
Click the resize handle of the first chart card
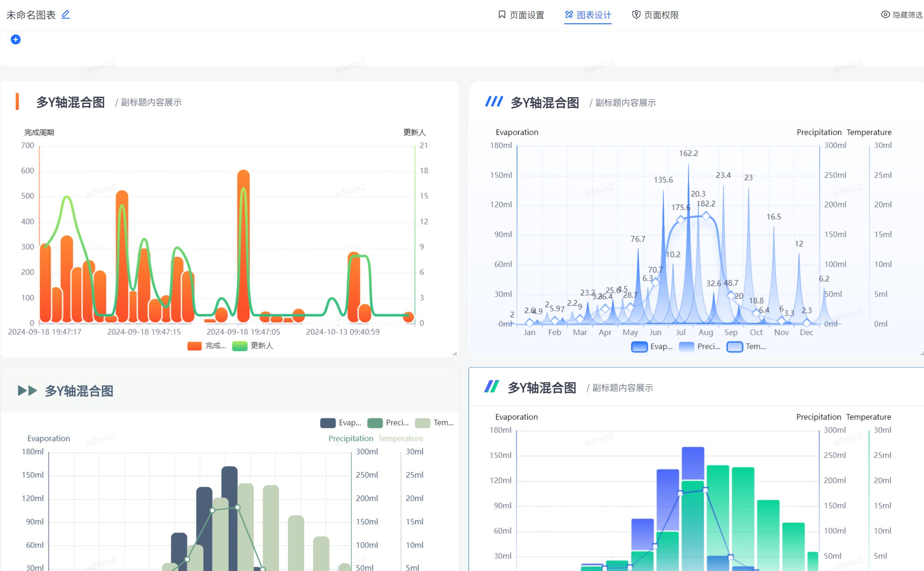point(455,353)
